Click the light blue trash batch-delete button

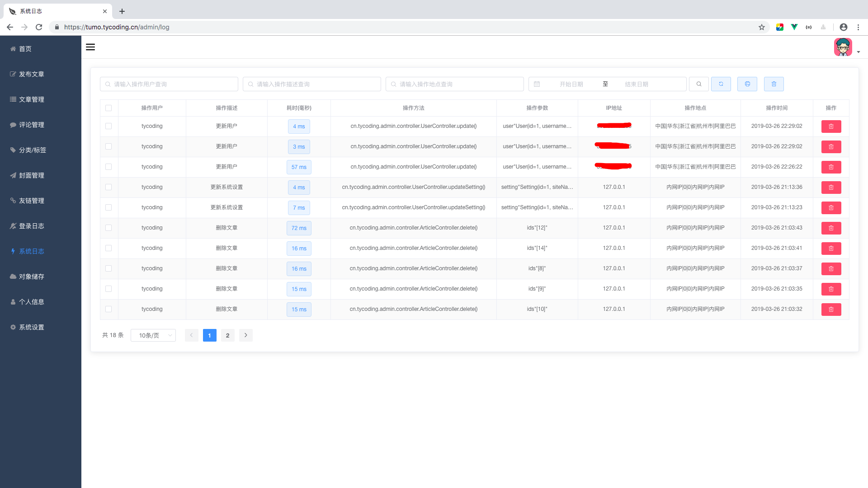tap(774, 84)
